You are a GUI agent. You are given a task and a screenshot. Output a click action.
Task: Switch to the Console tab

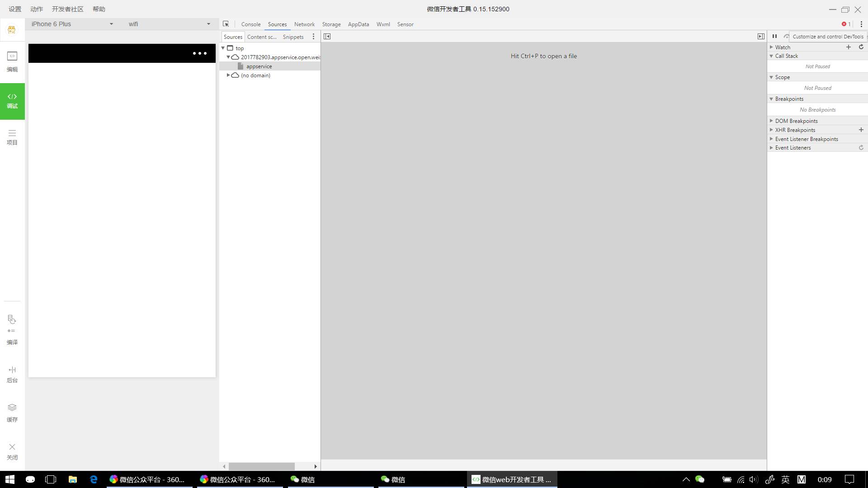coord(250,24)
